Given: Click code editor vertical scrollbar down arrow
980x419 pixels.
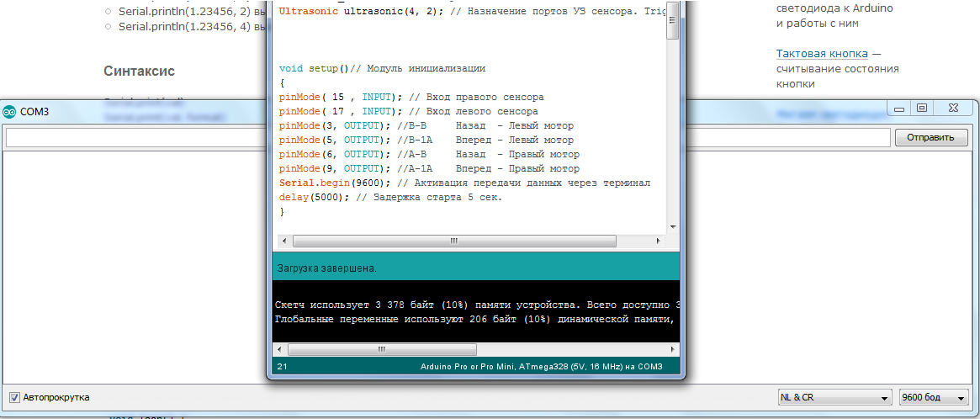Looking at the screenshot, I should [673, 227].
